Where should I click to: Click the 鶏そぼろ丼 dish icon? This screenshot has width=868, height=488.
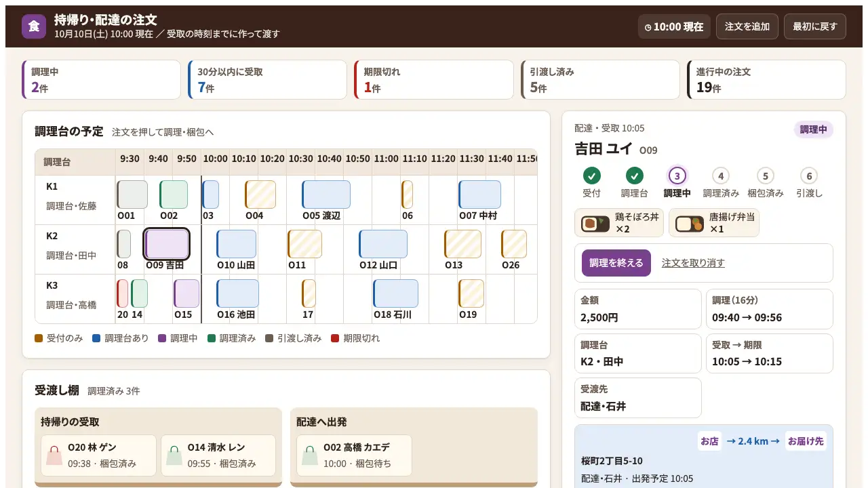595,223
